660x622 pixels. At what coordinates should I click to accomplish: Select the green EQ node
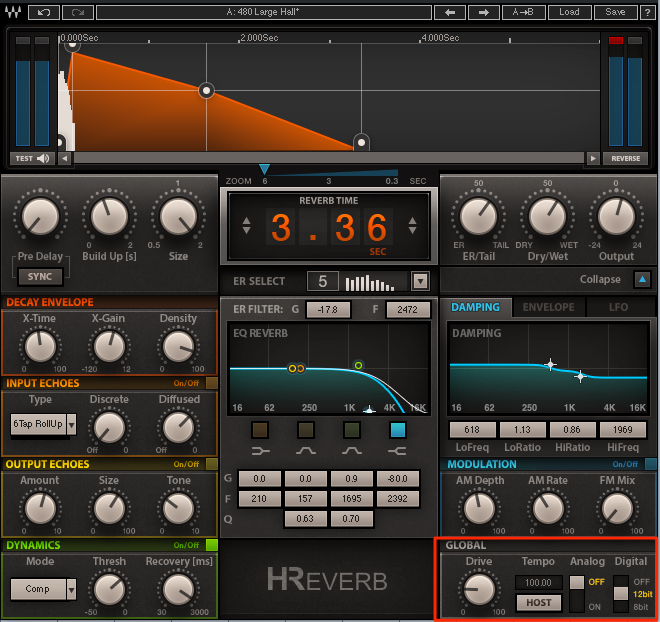(358, 365)
